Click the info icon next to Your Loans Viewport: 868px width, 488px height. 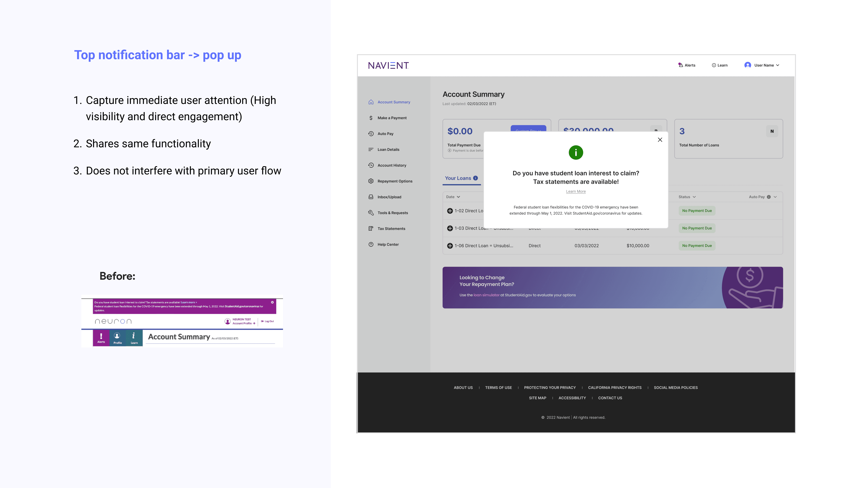pyautogui.click(x=475, y=178)
